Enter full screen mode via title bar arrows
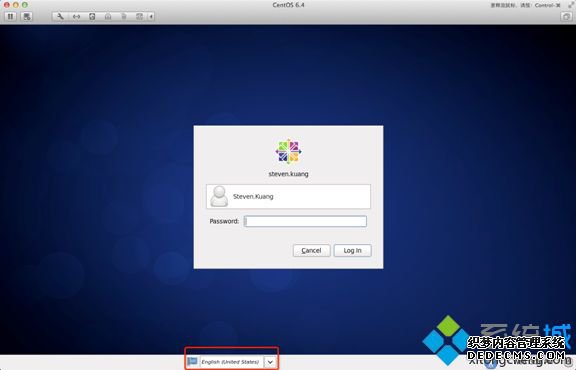This screenshot has height=370, width=576. click(571, 5)
